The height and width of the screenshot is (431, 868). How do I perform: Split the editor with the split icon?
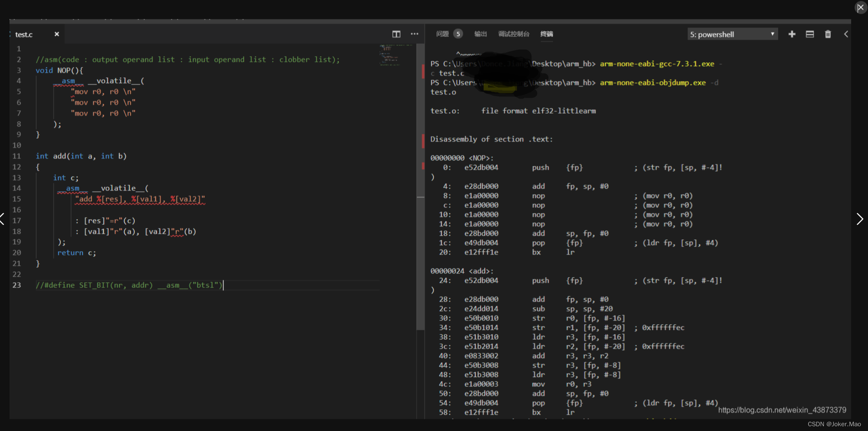[x=396, y=34]
